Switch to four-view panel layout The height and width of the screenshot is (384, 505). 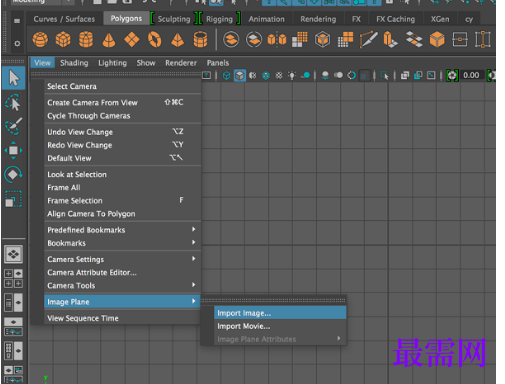tap(13, 278)
